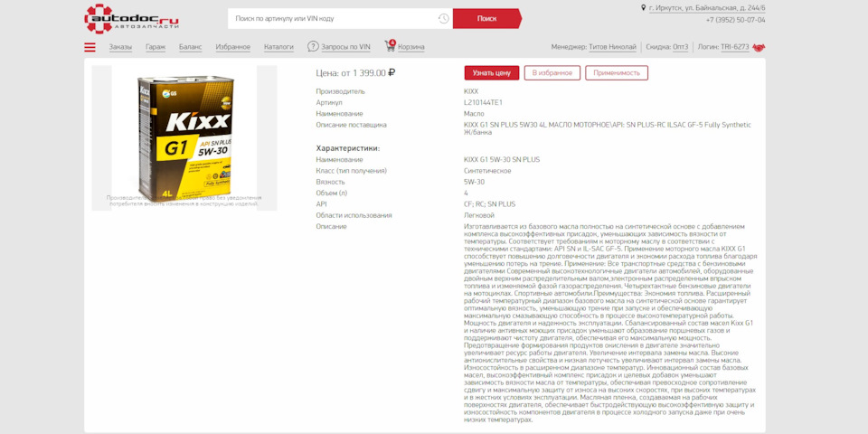
Task: Click the long product description paragraph
Action: tap(610, 323)
